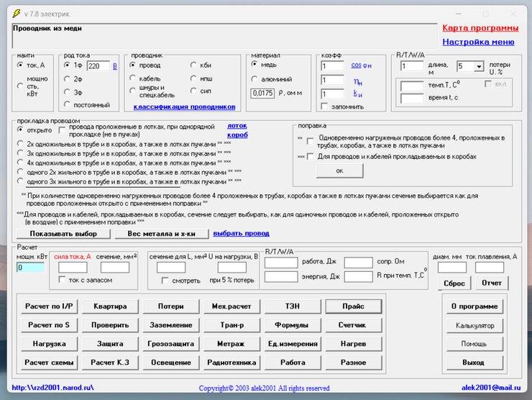Open the 'Калькулятор' button

[x=474, y=325]
